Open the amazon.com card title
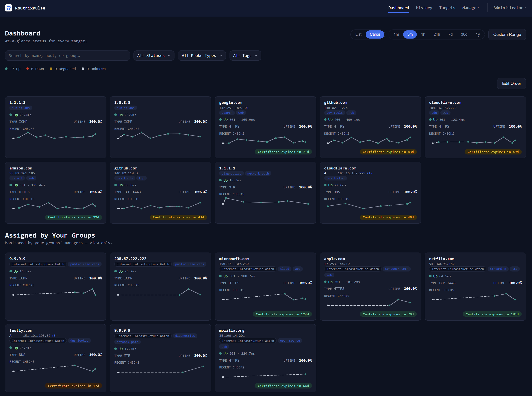Screen dimensions: 532x396 pos(21,168)
